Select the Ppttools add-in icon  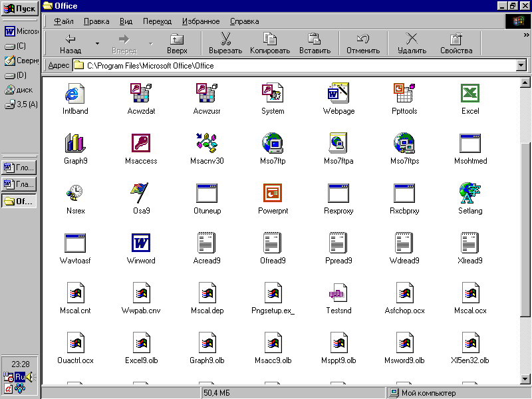[404, 93]
